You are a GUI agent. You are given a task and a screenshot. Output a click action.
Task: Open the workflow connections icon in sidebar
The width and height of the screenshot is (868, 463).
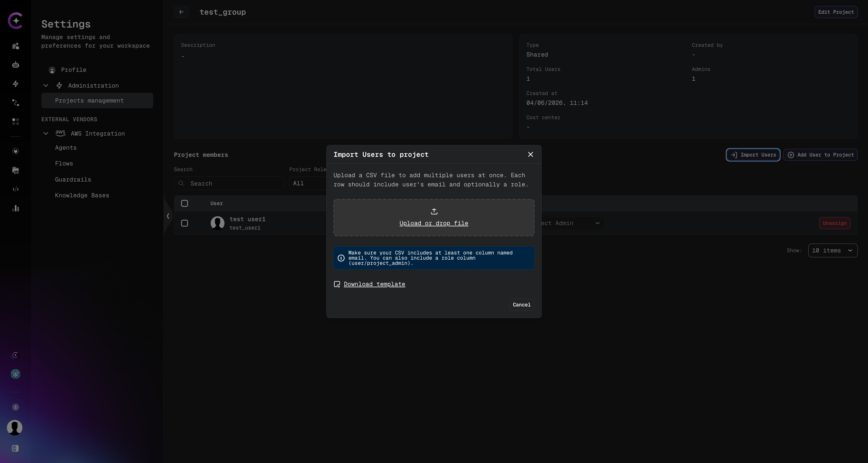(x=15, y=103)
